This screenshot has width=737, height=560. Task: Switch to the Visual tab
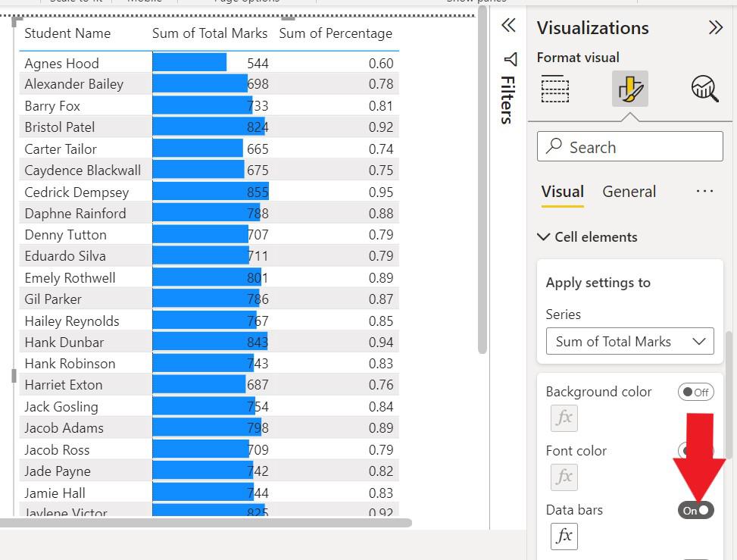click(562, 192)
